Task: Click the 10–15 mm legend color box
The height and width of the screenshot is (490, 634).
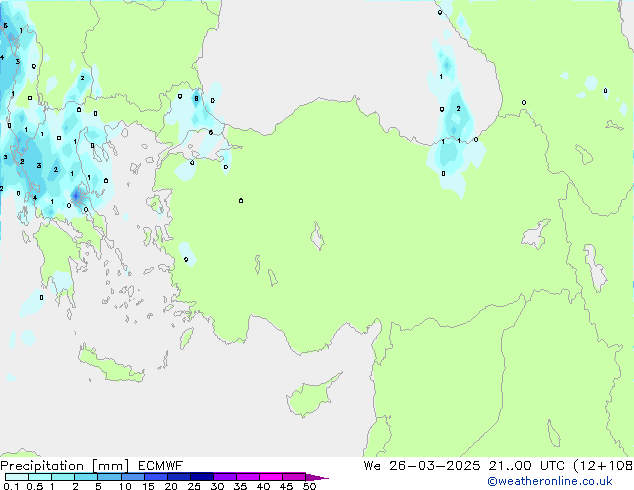Action: (132, 477)
